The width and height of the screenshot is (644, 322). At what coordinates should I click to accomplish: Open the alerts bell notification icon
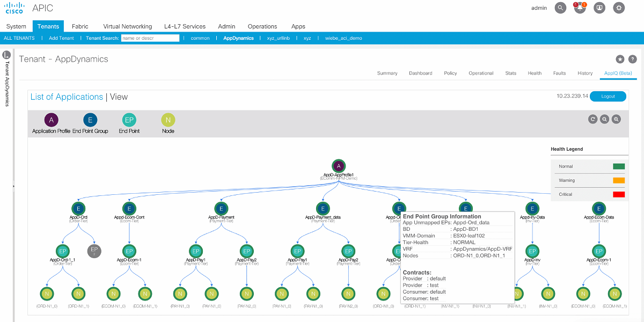[x=580, y=8]
